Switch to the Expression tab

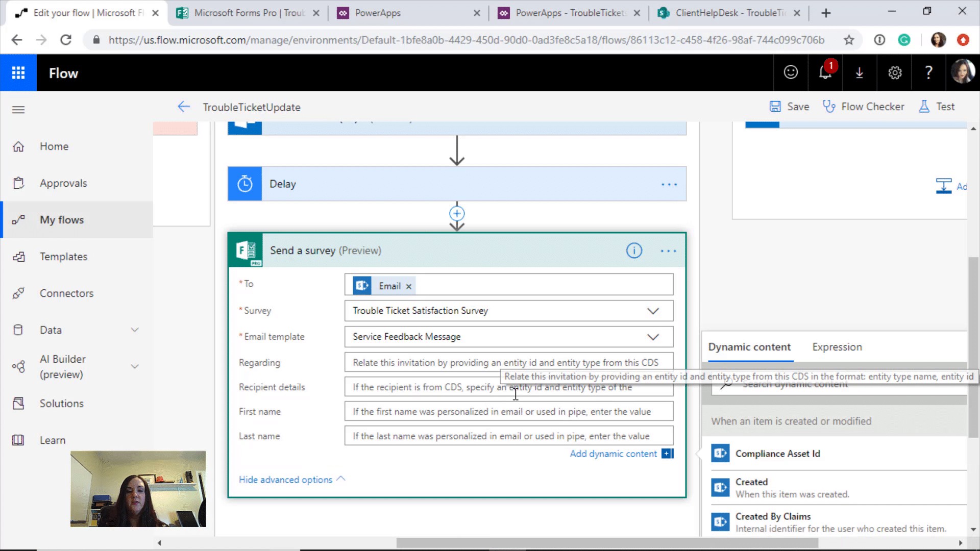[837, 347]
